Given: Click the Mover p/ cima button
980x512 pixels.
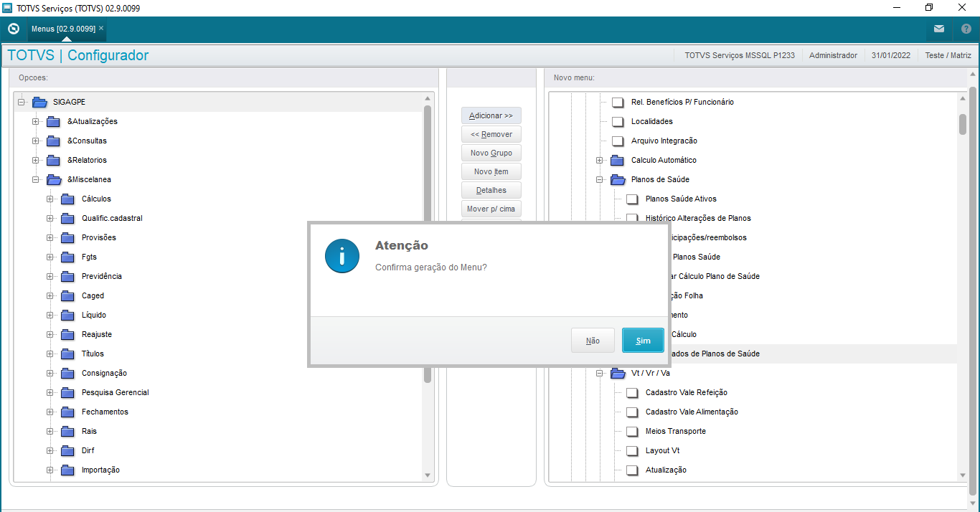Looking at the screenshot, I should 491,209.
